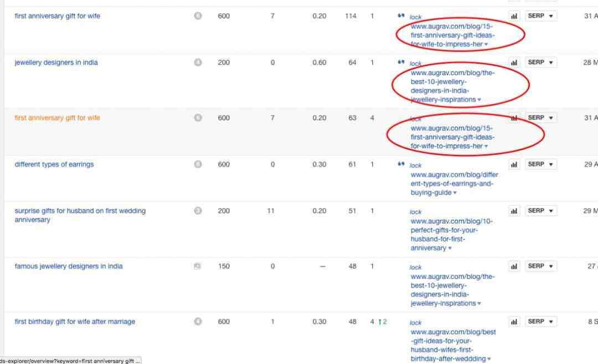Open the jewellery-inspirations URL for keyword 'jewellery designers in india'
This screenshot has height=364, width=598.
click(x=452, y=86)
